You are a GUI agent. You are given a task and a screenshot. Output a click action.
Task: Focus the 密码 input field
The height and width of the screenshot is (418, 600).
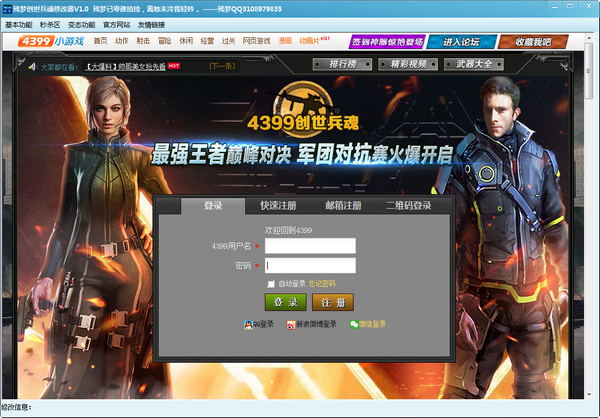[310, 266]
